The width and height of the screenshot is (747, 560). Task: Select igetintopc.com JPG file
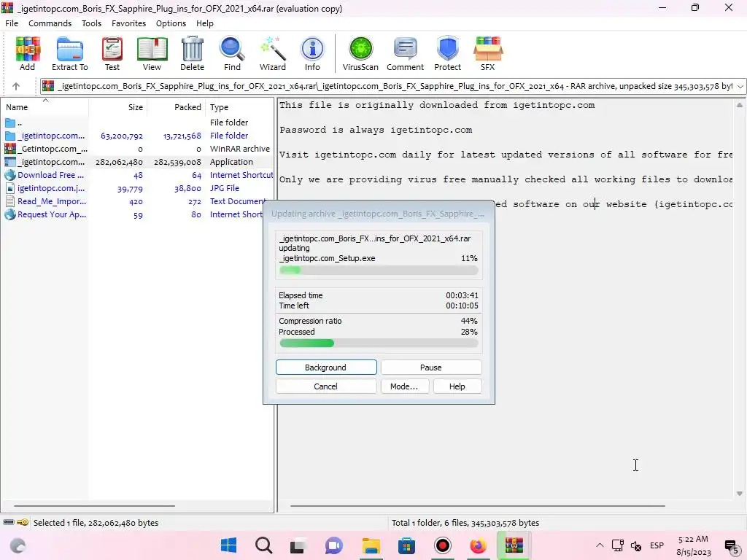[x=137, y=188]
